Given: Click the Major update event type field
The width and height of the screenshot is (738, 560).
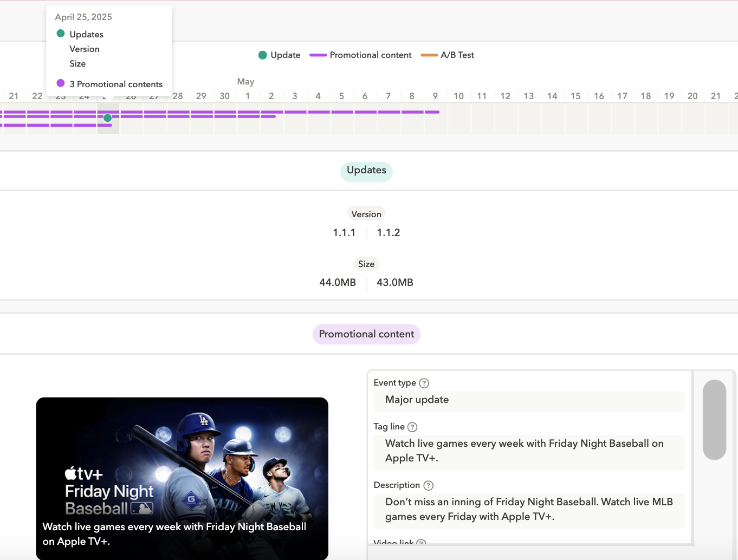Looking at the screenshot, I should click(529, 400).
